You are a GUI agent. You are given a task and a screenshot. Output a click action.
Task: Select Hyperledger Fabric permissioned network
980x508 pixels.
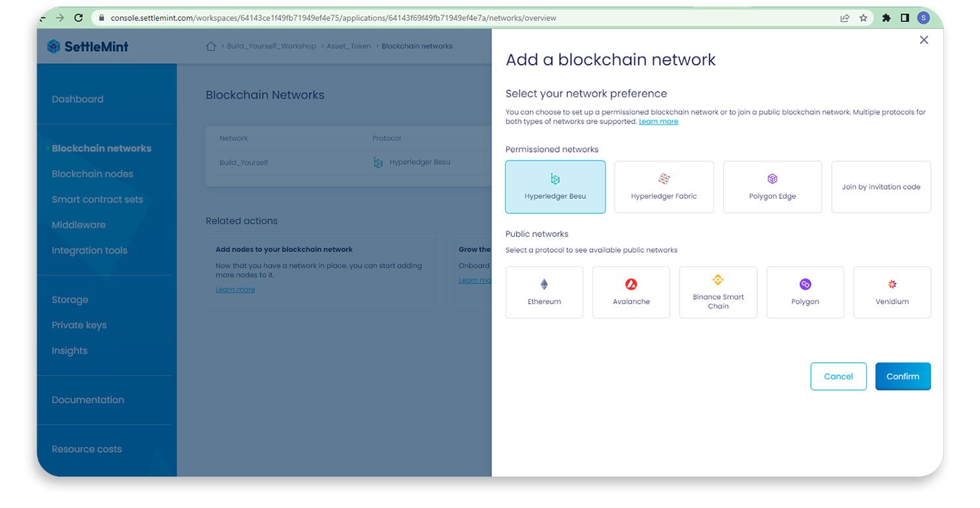664,187
